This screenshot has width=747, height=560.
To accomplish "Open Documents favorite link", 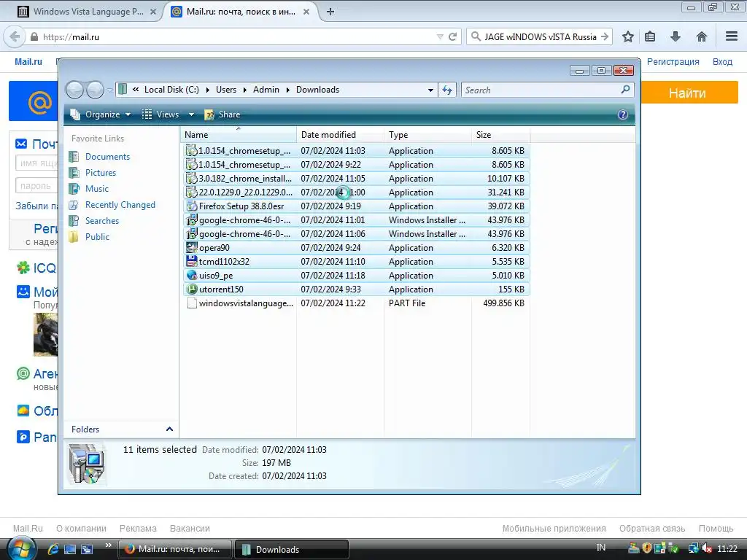I will (107, 156).
